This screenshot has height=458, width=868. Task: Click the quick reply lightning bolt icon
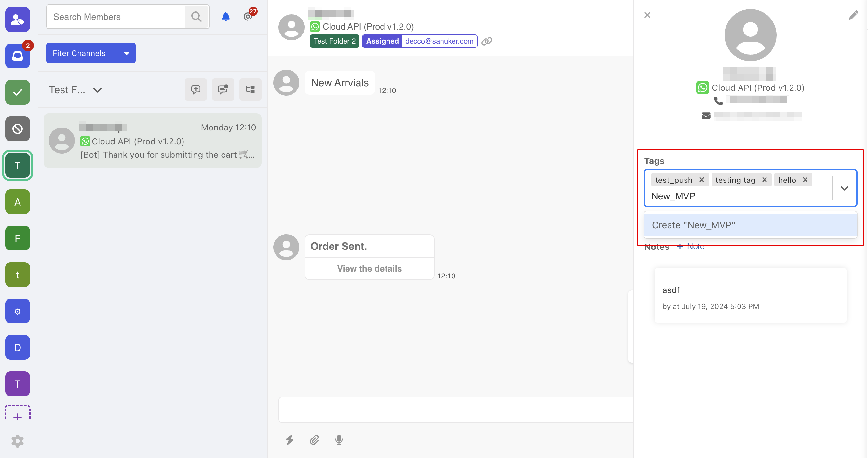pos(290,439)
